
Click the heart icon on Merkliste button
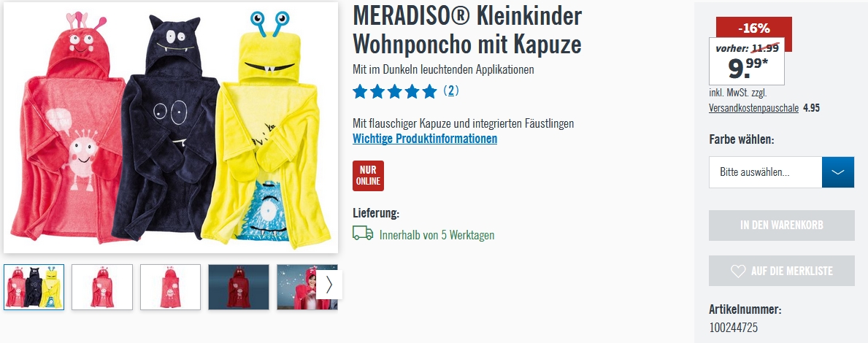coord(738,271)
